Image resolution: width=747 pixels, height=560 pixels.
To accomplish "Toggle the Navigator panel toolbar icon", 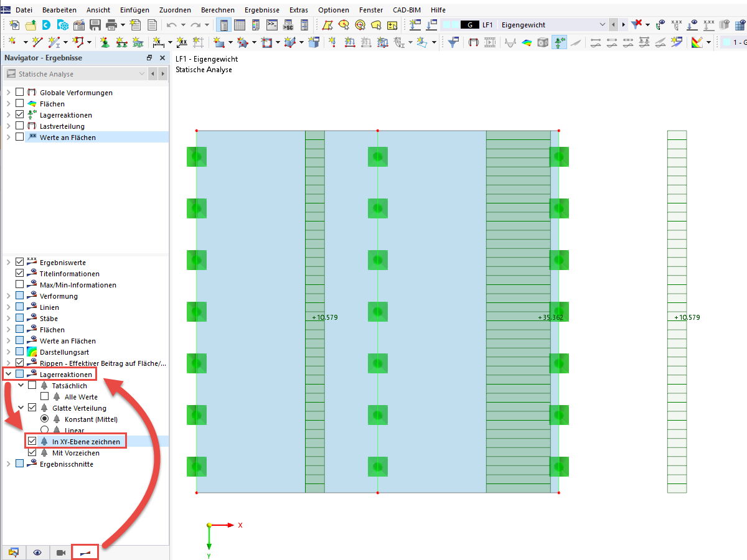I will (223, 25).
